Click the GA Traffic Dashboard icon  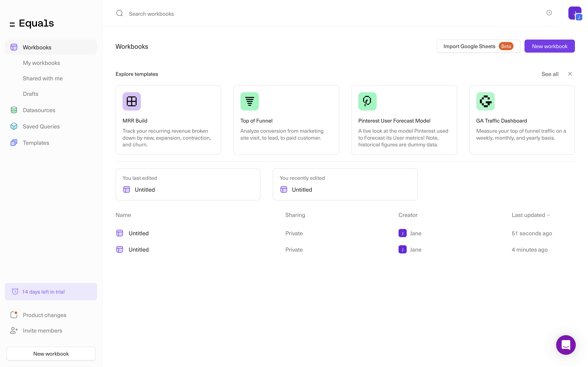(x=485, y=101)
